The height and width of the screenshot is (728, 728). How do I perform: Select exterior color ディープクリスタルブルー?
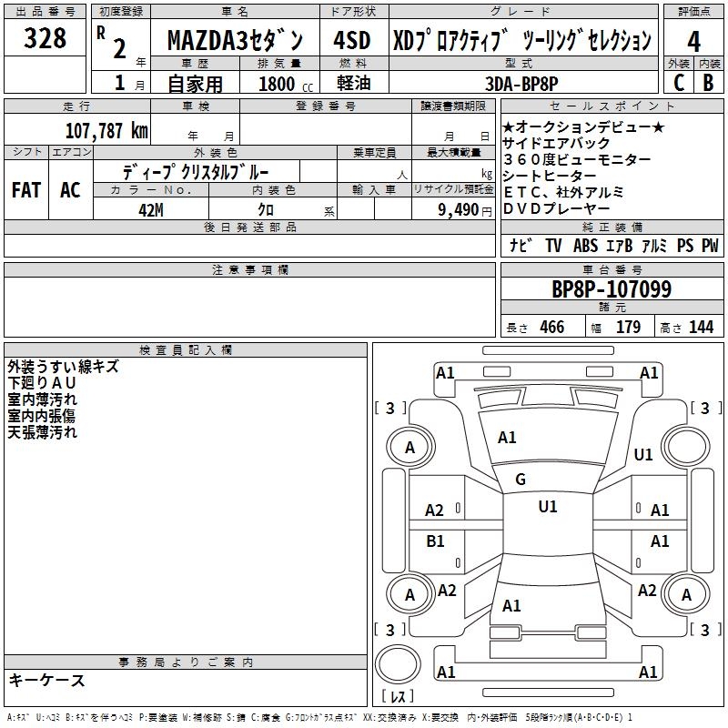[x=196, y=172]
